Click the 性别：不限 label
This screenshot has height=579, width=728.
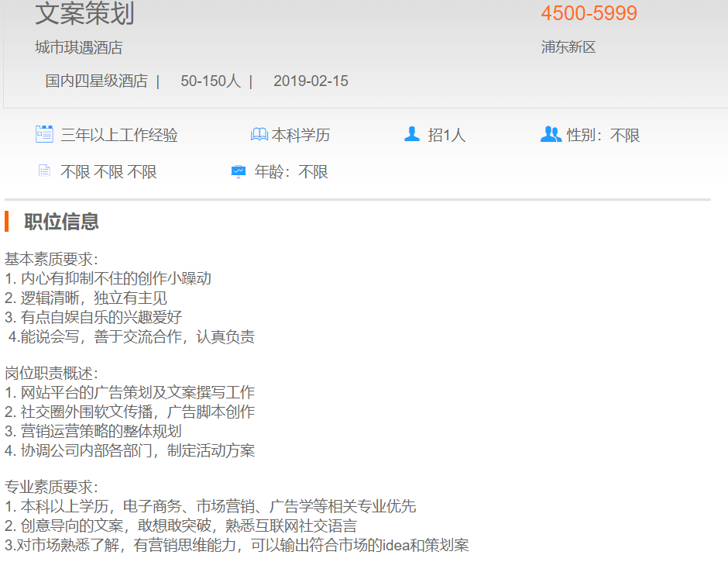click(603, 135)
